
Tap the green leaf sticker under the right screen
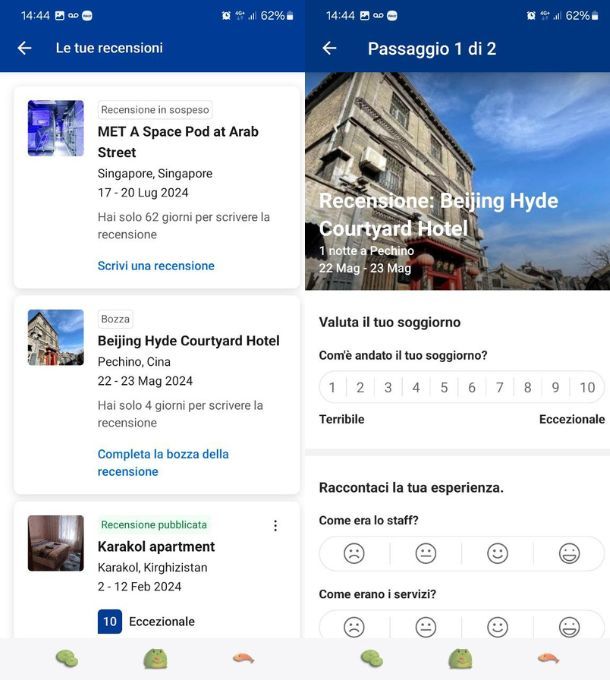(372, 659)
